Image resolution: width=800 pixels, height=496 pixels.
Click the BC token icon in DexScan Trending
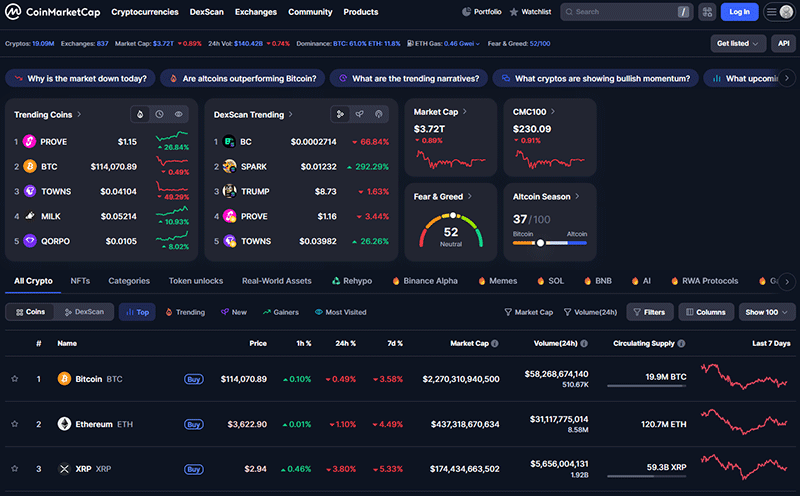pos(229,141)
